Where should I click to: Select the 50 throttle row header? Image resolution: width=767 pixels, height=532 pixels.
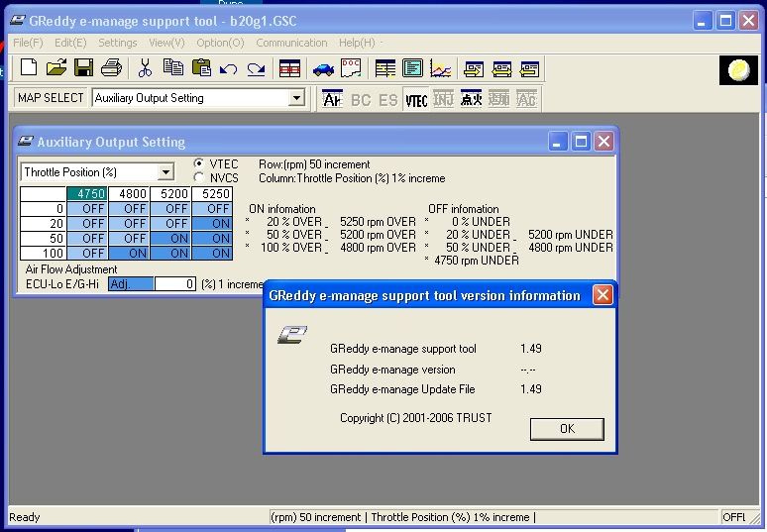tap(43, 238)
